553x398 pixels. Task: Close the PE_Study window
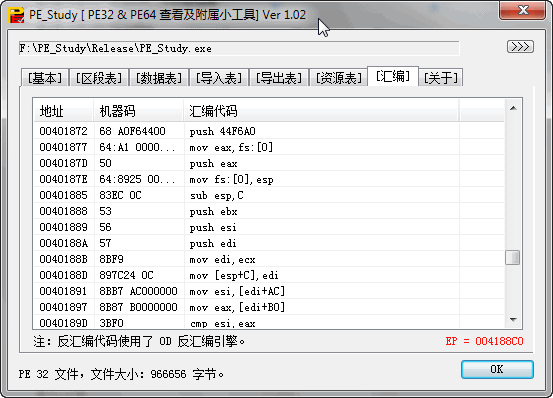(x=522, y=10)
